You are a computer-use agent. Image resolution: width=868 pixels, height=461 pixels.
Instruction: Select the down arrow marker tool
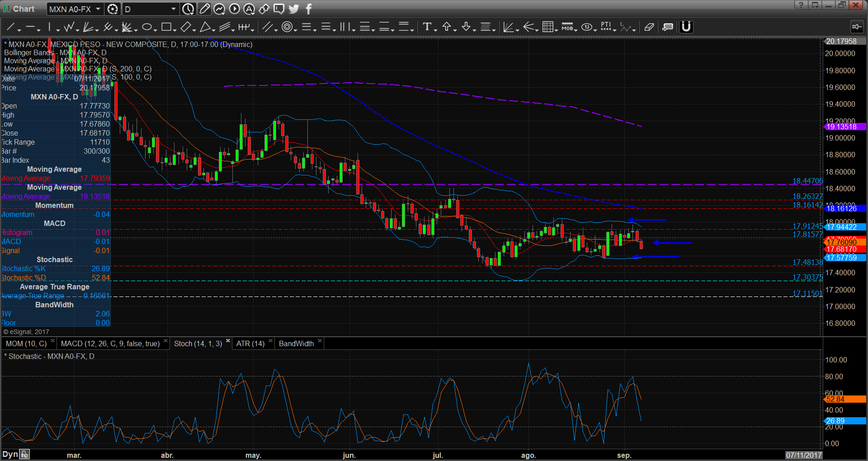tap(466, 27)
